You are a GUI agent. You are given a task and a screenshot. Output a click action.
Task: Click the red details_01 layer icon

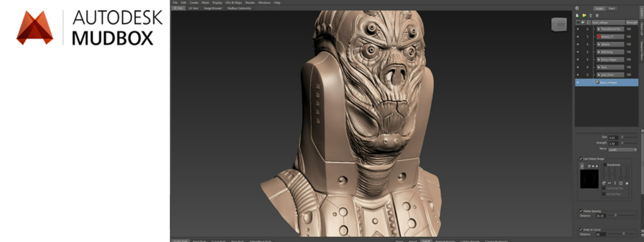tap(599, 37)
